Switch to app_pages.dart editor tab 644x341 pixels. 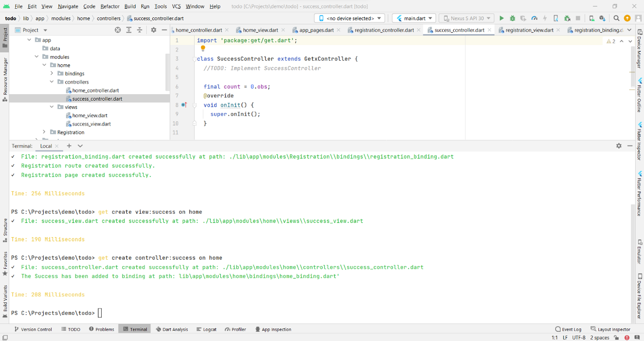[x=316, y=30]
